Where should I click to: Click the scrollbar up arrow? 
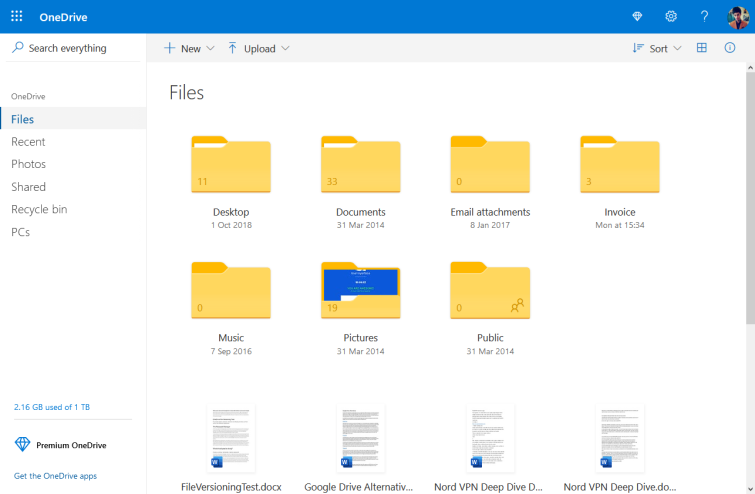750,68
